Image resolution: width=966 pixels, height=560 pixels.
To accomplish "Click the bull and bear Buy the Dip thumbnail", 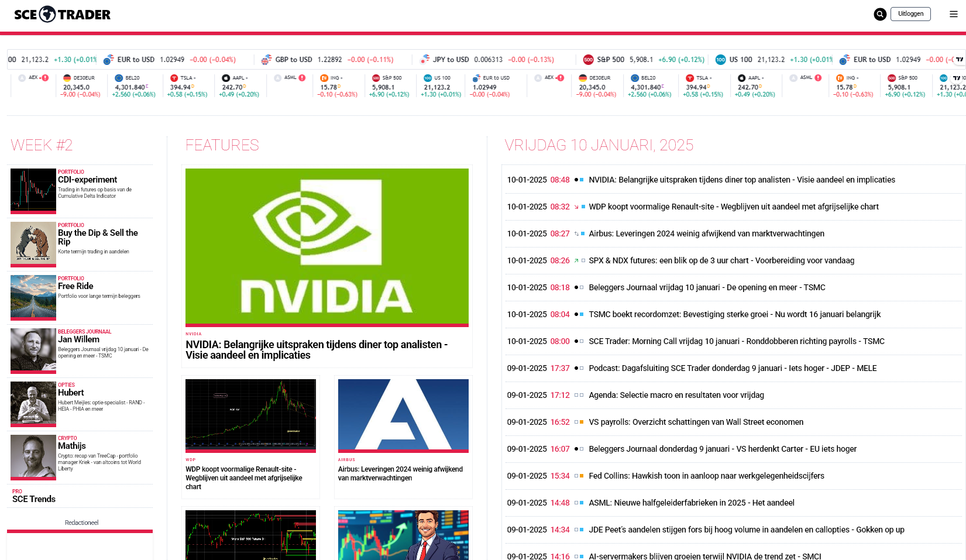I will 33,245.
